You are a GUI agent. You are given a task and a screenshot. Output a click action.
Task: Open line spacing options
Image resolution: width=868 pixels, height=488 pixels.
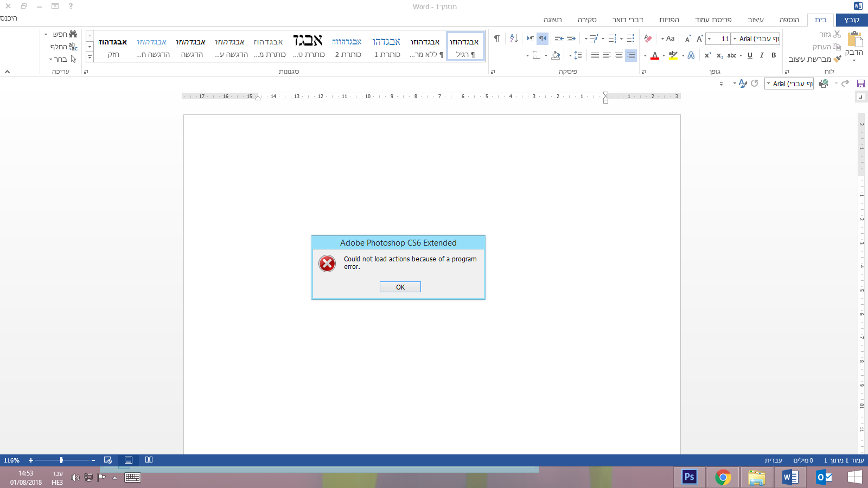click(x=577, y=55)
